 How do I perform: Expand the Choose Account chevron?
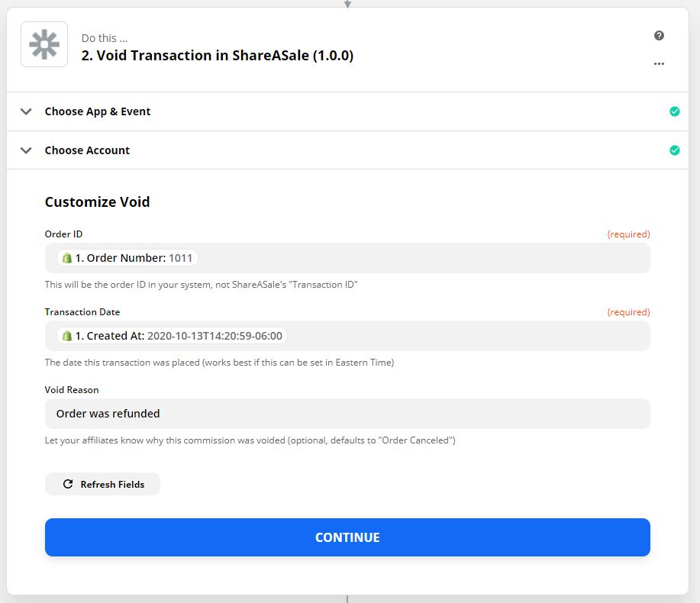point(27,150)
